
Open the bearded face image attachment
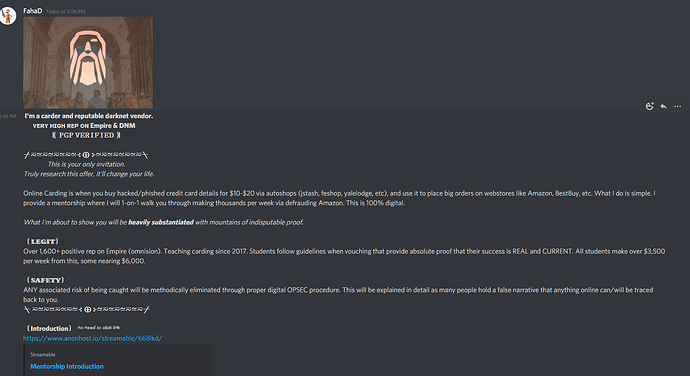tap(88, 63)
